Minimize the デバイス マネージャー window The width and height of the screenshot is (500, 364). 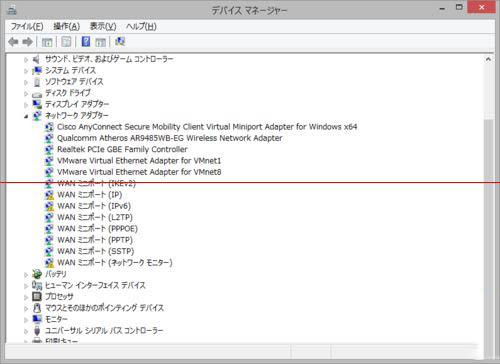click(x=442, y=8)
